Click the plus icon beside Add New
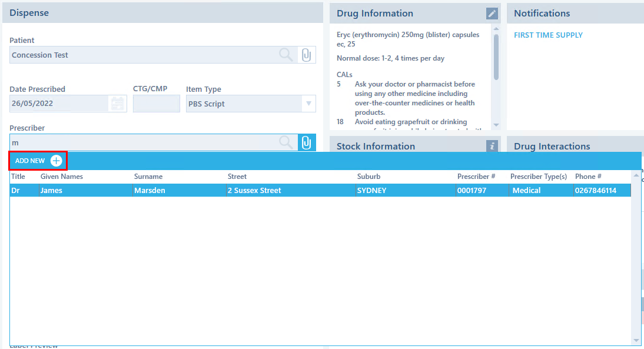The image size is (644, 349). pyautogui.click(x=57, y=161)
